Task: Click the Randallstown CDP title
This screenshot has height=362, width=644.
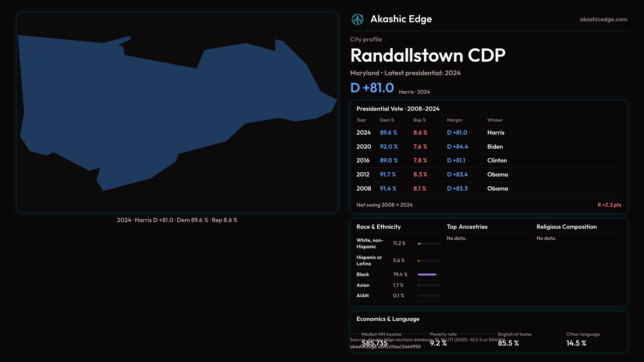Action: click(427, 55)
